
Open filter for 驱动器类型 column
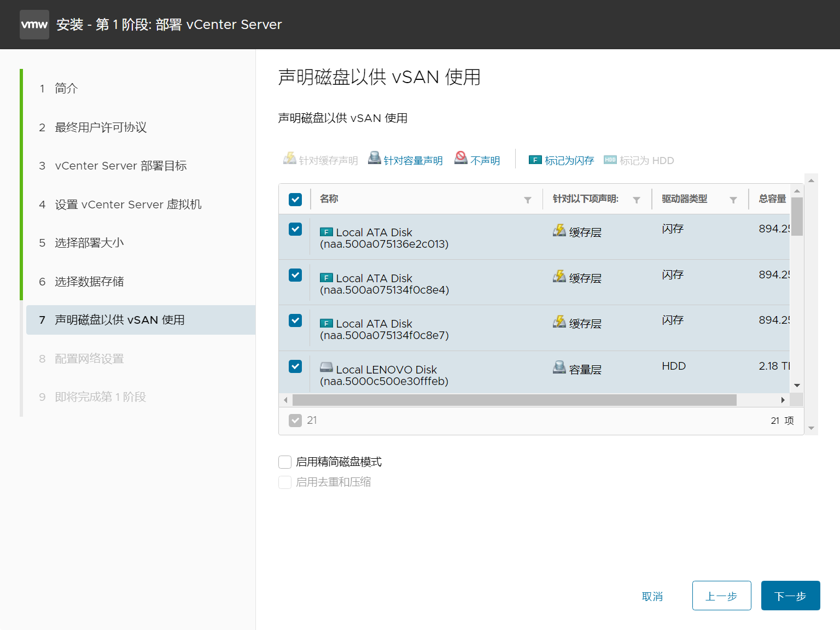(733, 200)
